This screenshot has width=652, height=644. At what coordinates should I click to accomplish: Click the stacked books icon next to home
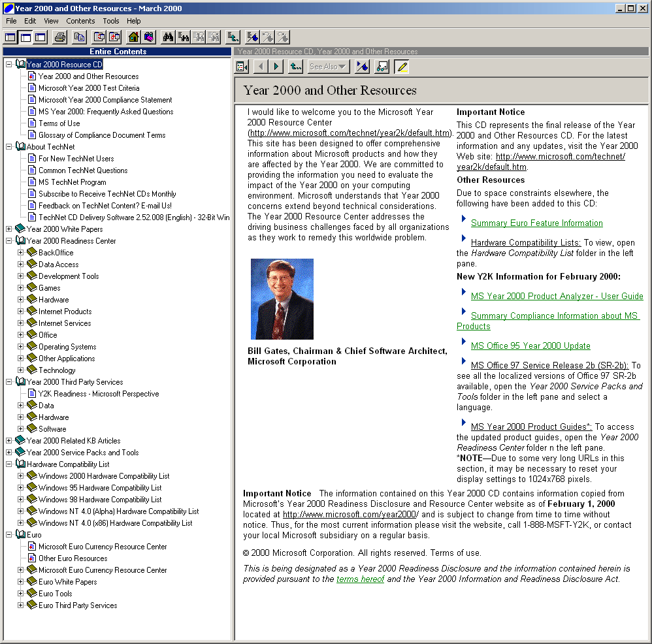pos(149,37)
